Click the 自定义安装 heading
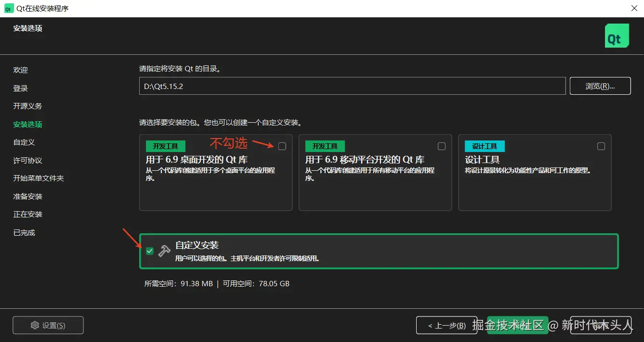 pyautogui.click(x=197, y=245)
